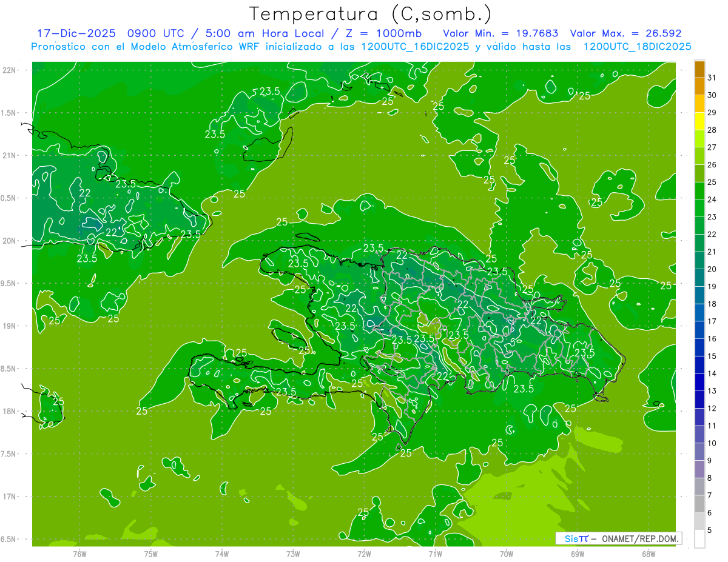This screenshot has height=562, width=728.
Task: Click the "69W" longitude axis label
Action: (x=578, y=554)
